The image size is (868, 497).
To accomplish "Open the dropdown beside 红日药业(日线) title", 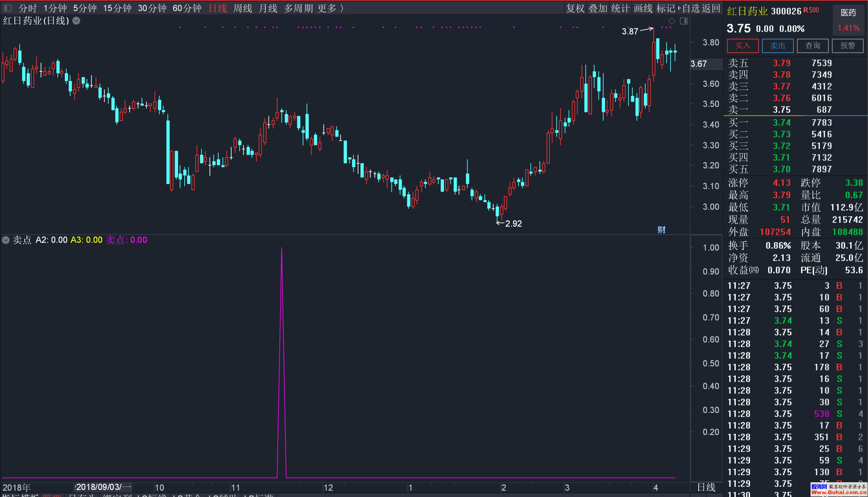I will tap(76, 21).
